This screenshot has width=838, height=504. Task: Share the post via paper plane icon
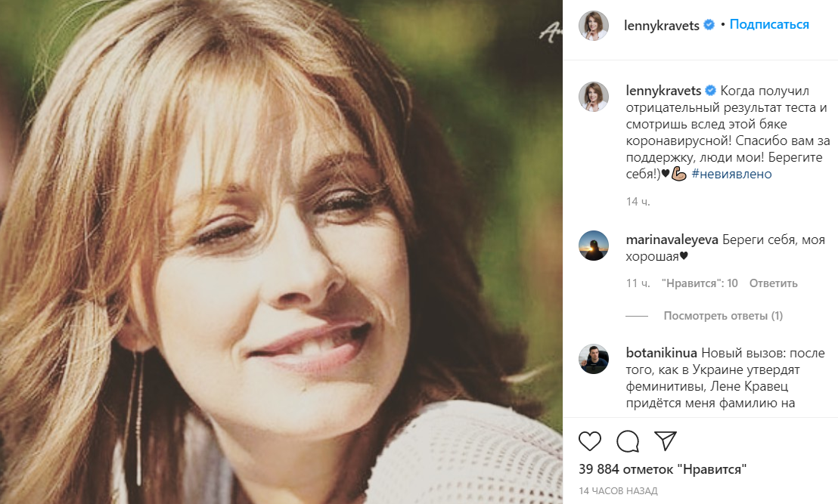coord(665,441)
